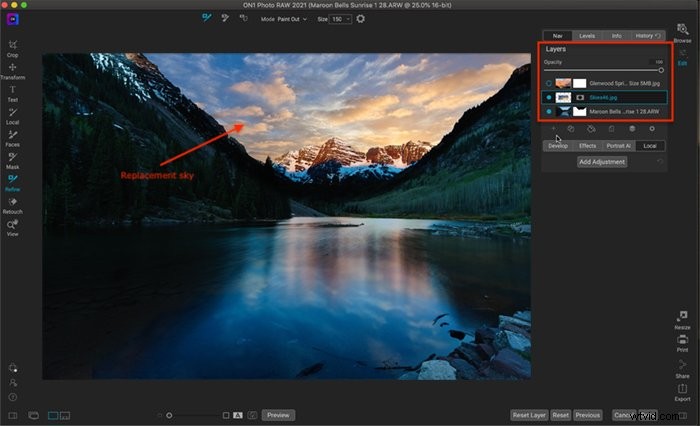Open the Mode Paint Out dropdown
Image resolution: width=700 pixels, height=426 pixels.
click(292, 19)
